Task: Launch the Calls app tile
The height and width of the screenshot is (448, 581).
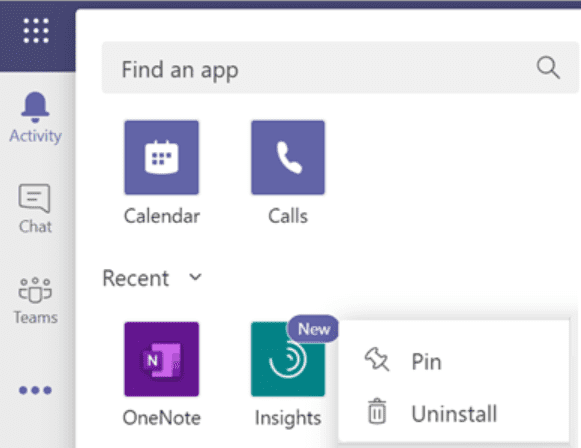Action: [288, 157]
